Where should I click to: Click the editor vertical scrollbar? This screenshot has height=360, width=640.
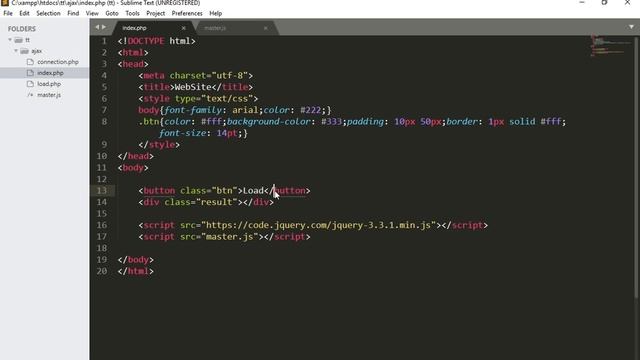coord(637,167)
